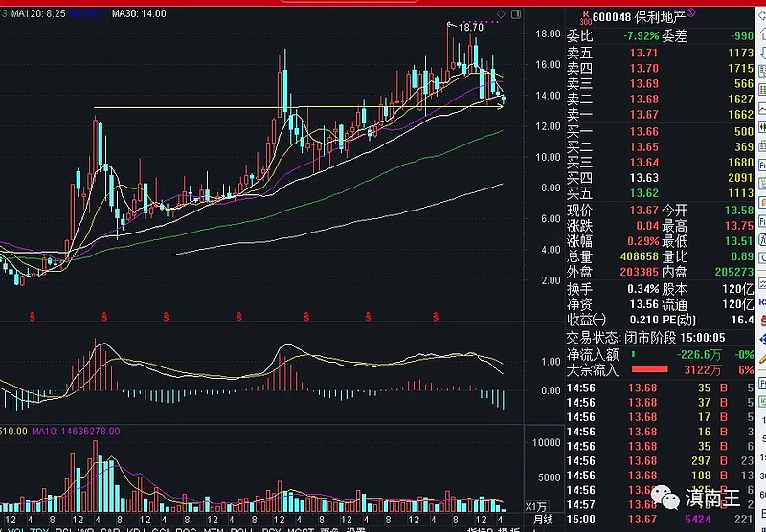Select 买二 price 13.65
Image resolution: width=766 pixels, height=532 pixels.
pyautogui.click(x=643, y=147)
